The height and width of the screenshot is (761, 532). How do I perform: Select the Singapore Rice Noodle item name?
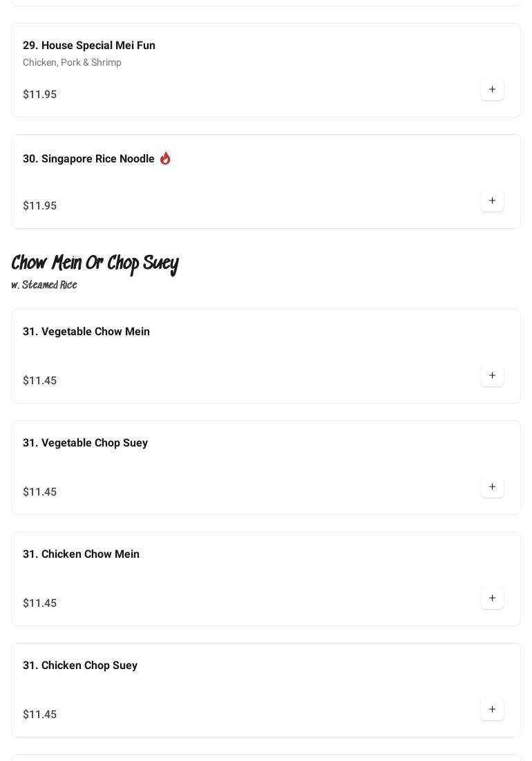pyautogui.click(x=88, y=159)
